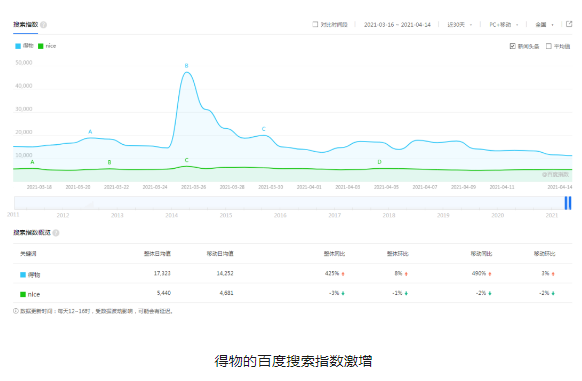Click year 2011 on the overview timeline
582x381 pixels.
[13, 215]
